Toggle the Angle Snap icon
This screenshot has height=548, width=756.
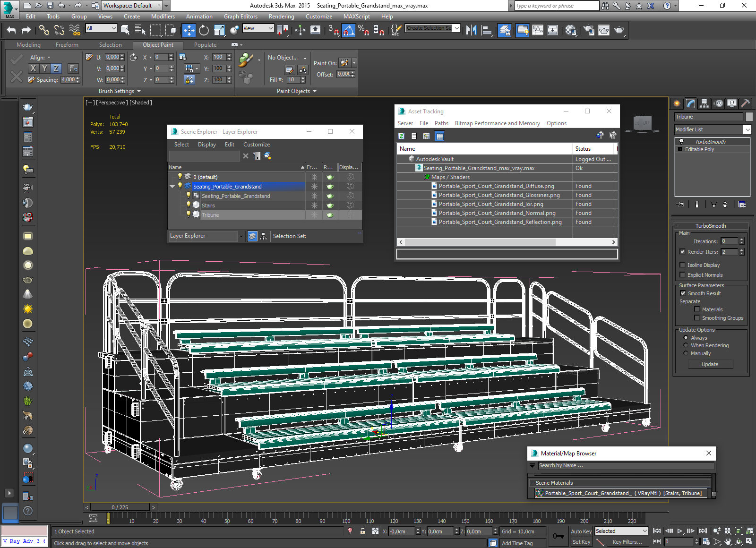[348, 30]
